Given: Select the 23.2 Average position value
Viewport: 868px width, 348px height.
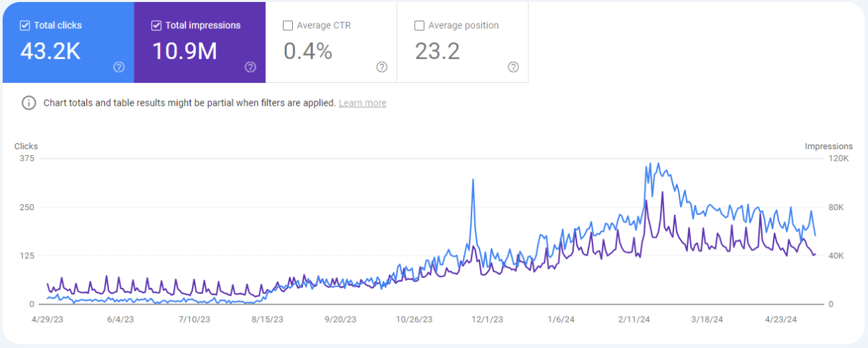Looking at the screenshot, I should (437, 51).
